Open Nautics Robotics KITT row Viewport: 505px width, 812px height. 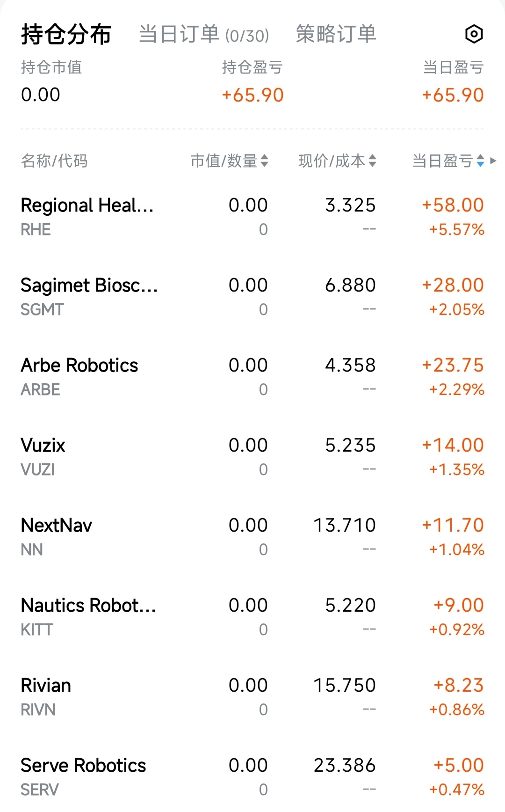pyautogui.click(x=252, y=617)
